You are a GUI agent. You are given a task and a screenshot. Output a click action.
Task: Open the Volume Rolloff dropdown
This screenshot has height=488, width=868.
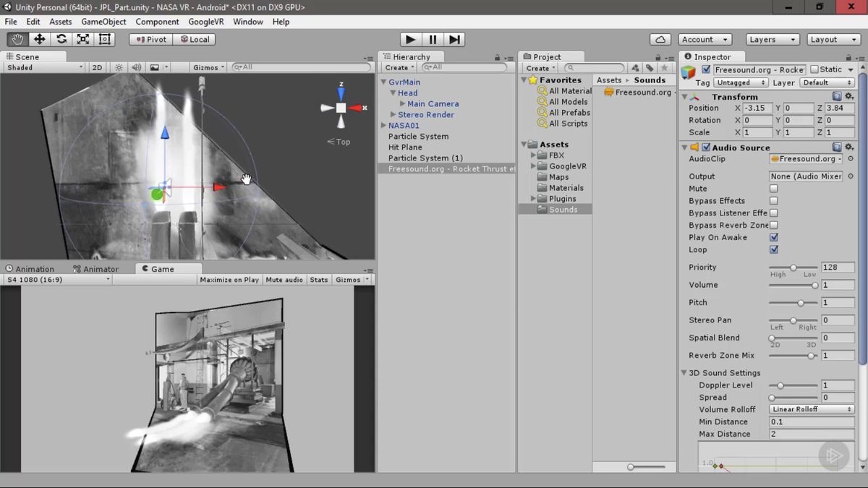pos(811,409)
